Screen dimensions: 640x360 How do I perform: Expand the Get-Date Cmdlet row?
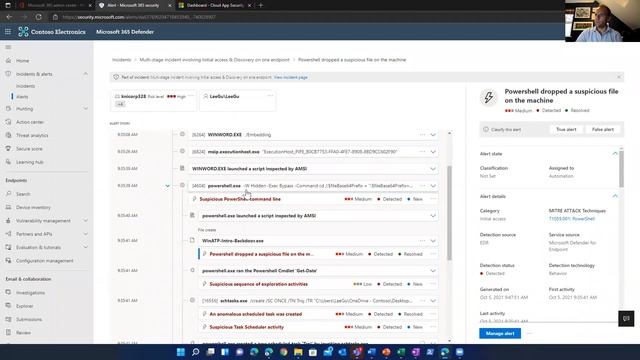pyautogui.click(x=433, y=271)
